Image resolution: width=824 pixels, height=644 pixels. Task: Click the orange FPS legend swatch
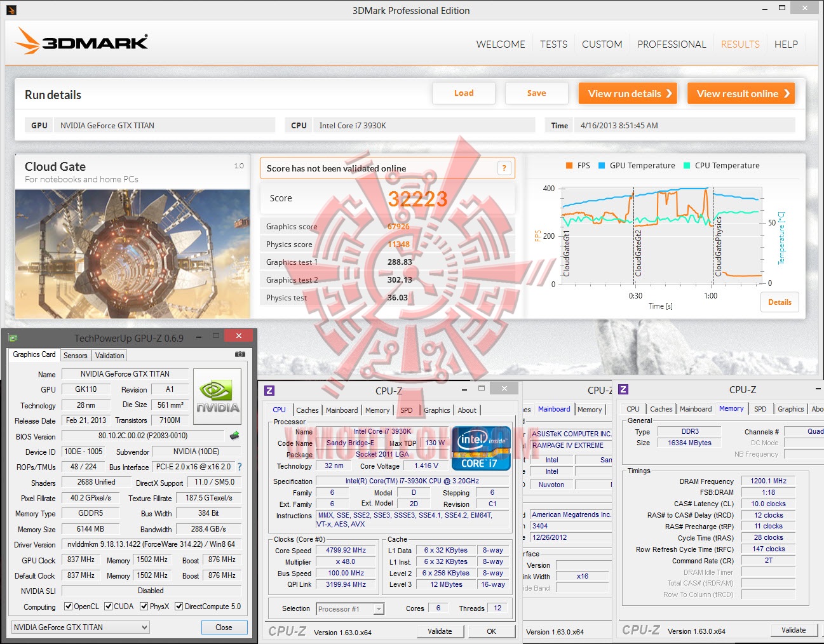tap(569, 166)
